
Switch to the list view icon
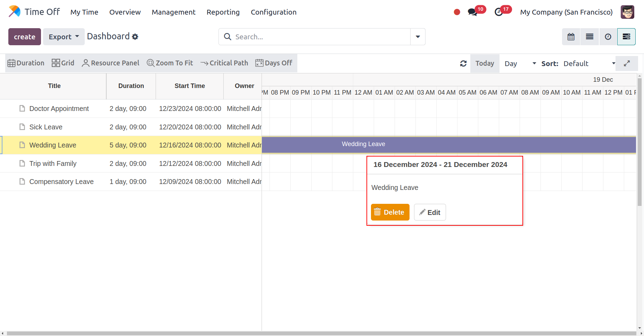point(589,37)
